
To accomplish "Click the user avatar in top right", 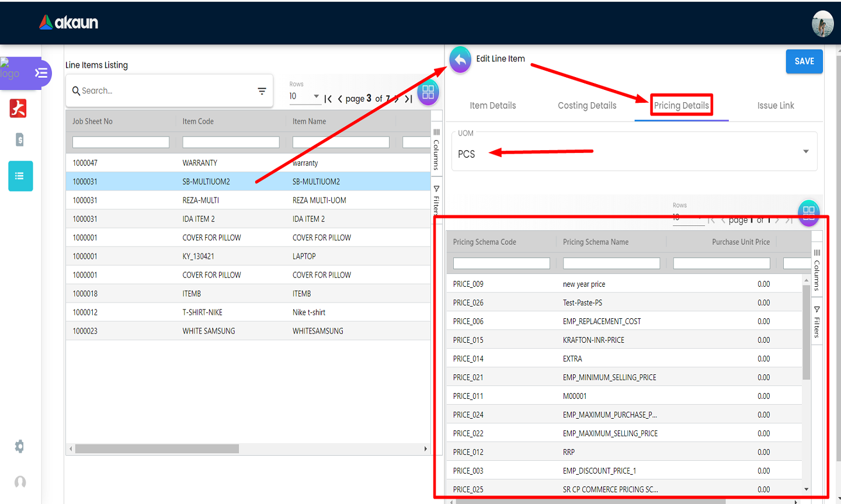I will coord(822,24).
